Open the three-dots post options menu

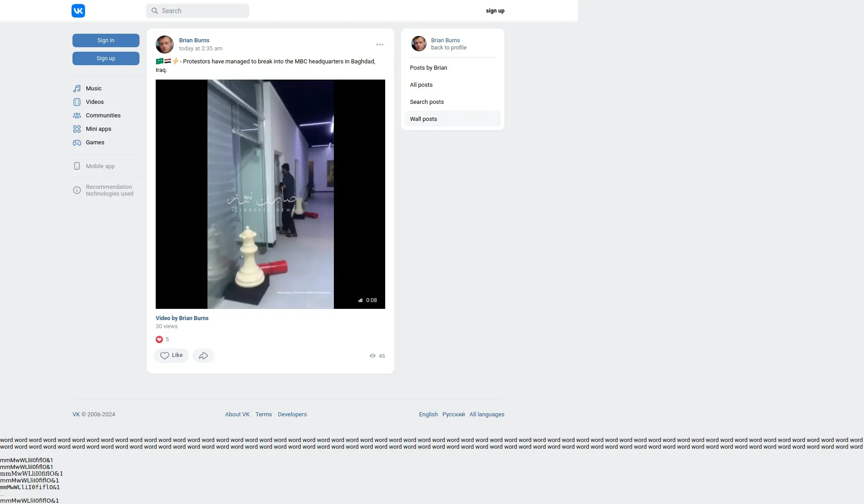coord(380,45)
